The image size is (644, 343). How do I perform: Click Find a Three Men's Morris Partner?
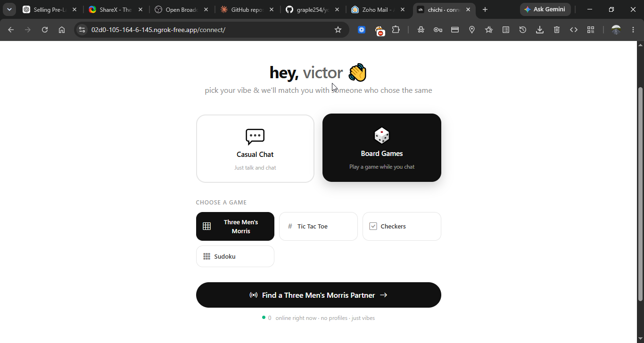[x=319, y=295]
